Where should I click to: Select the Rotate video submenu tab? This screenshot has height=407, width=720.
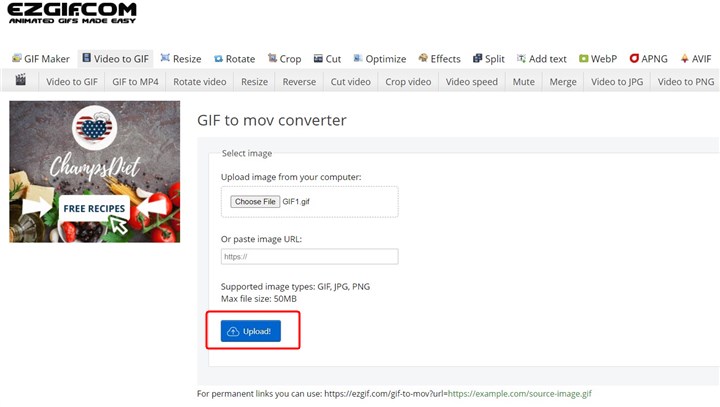200,82
